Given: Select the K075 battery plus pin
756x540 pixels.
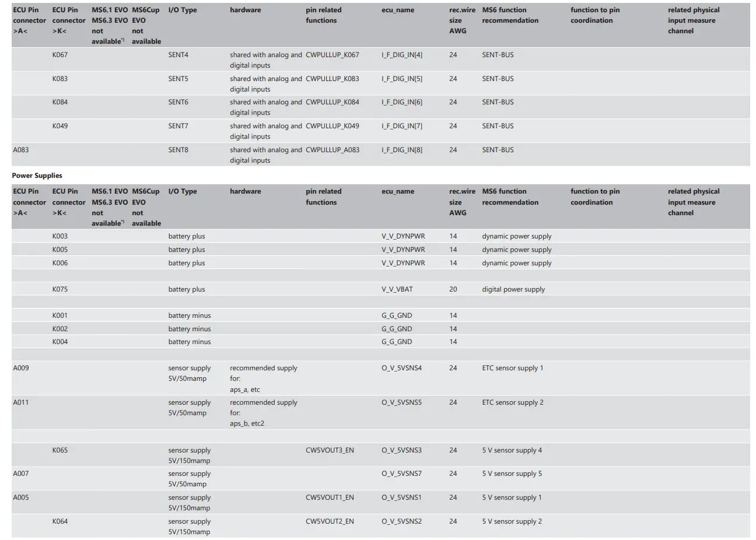Looking at the screenshot, I should point(60,289).
